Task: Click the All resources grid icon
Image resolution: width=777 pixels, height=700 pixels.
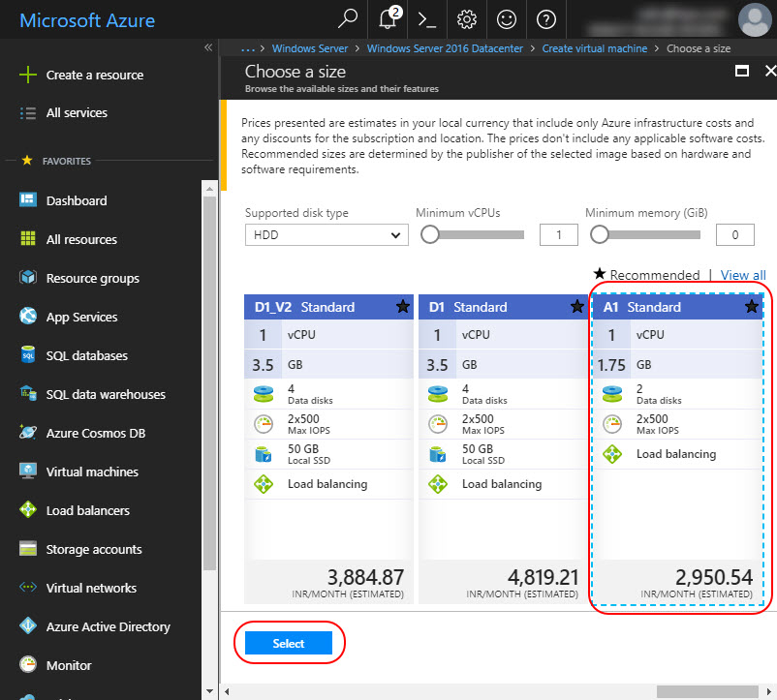Action: pyautogui.click(x=28, y=238)
